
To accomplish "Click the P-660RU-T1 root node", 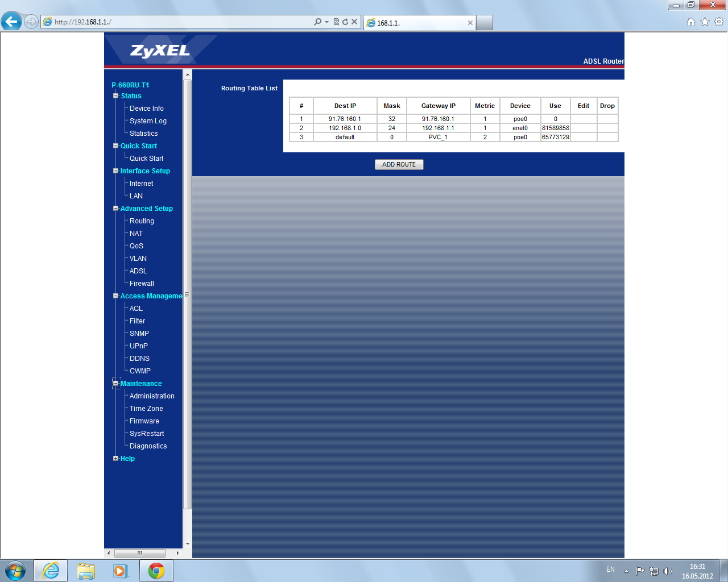I will (130, 85).
